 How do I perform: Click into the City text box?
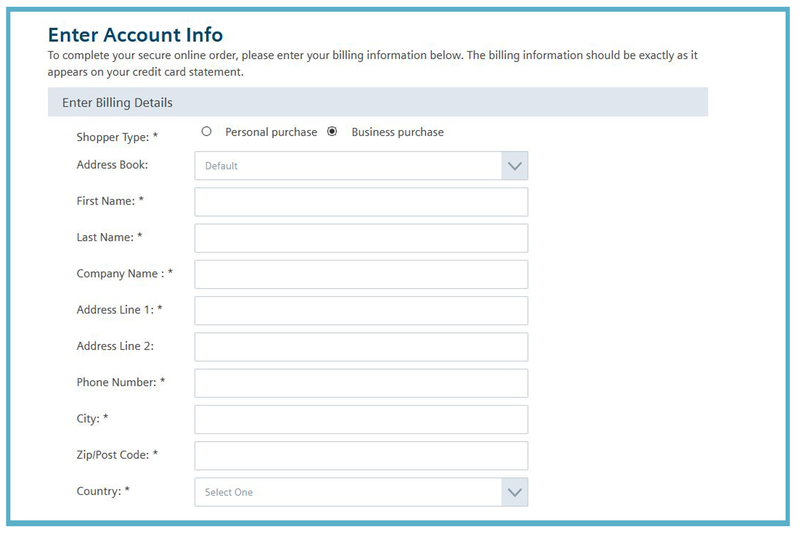pos(361,419)
